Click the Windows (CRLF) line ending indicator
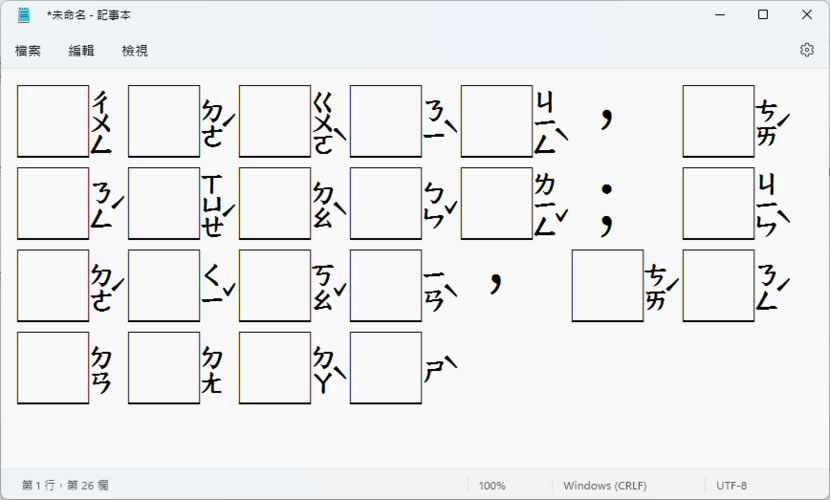The height and width of the screenshot is (500, 830). 602,486
